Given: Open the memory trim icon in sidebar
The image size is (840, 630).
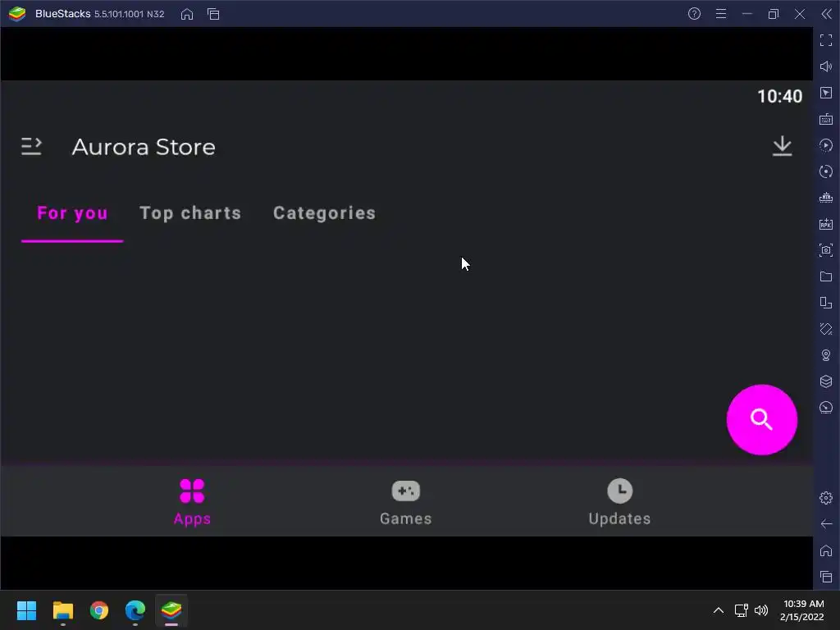Looking at the screenshot, I should [x=826, y=198].
